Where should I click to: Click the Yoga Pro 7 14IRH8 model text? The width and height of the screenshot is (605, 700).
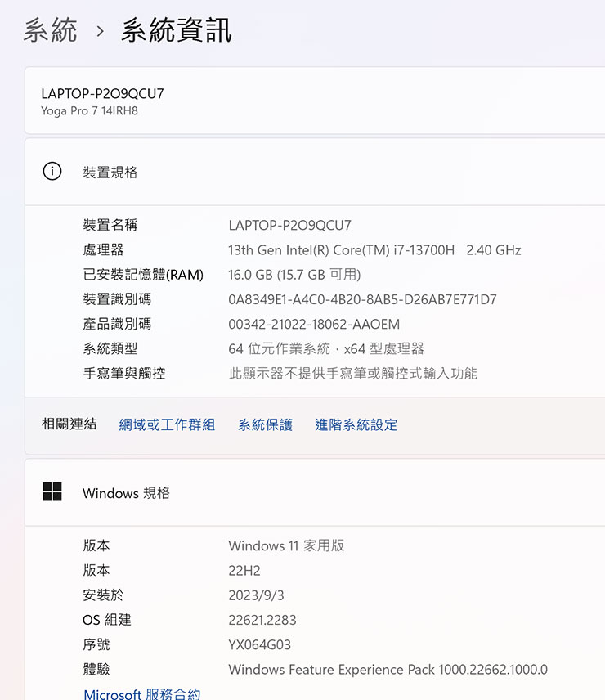tap(89, 110)
